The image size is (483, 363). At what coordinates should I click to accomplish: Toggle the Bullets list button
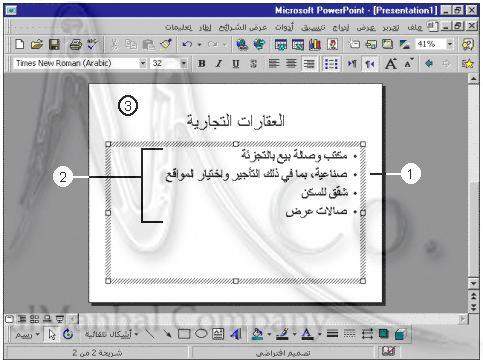pyautogui.click(x=331, y=63)
